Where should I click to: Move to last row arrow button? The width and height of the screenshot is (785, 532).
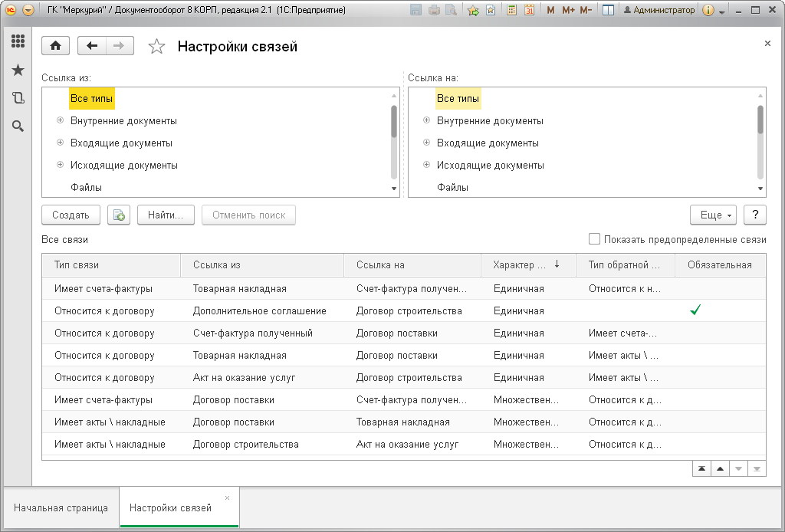pyautogui.click(x=757, y=469)
